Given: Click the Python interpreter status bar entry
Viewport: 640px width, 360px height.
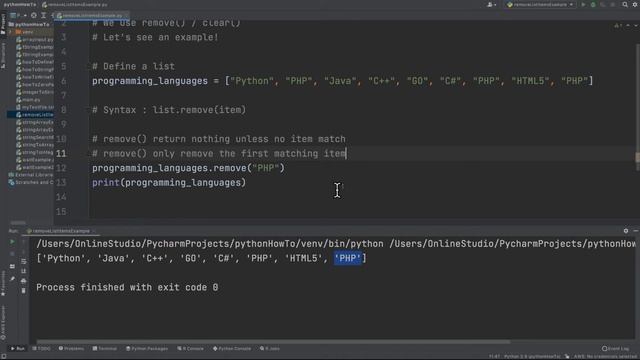Looking at the screenshot, I should 532,356.
